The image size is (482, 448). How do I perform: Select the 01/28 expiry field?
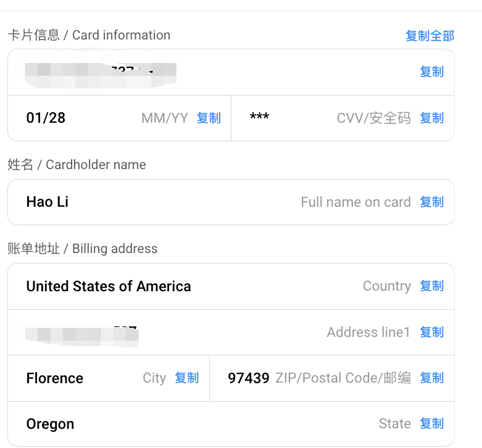(x=119, y=118)
